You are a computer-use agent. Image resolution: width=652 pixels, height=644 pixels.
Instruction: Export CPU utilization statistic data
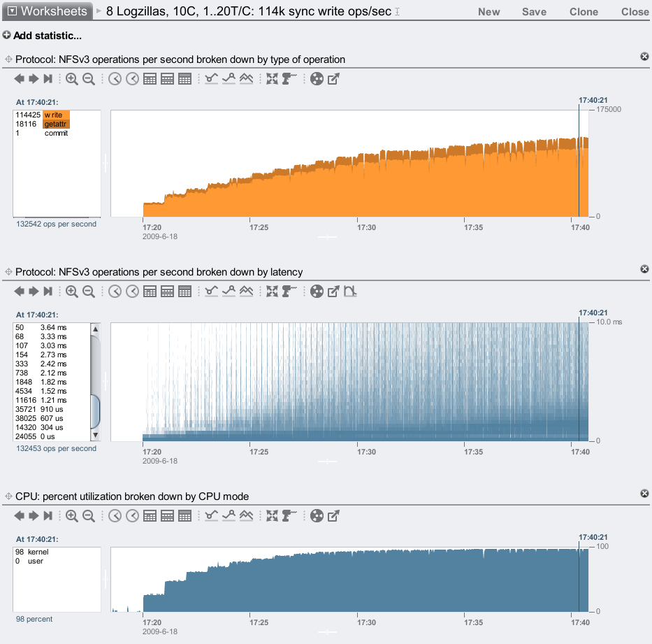click(334, 516)
